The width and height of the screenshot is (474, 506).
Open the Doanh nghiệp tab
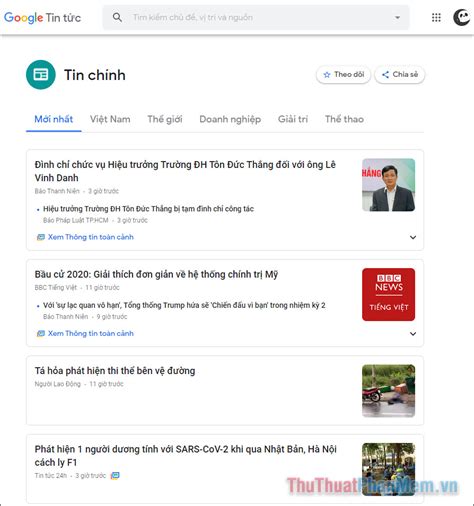point(230,119)
